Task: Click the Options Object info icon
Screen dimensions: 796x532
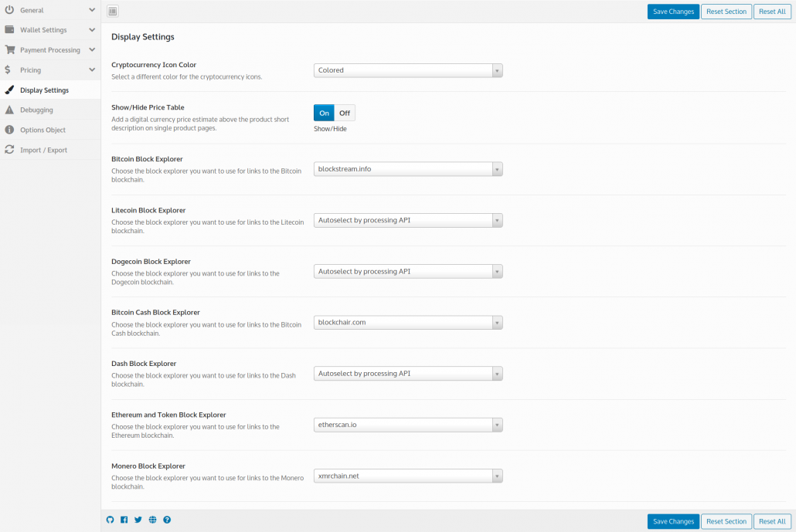Action: coord(9,129)
